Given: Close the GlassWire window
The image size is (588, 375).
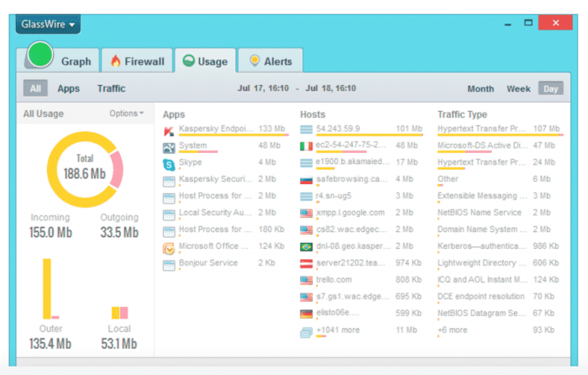Looking at the screenshot, I should (x=555, y=23).
